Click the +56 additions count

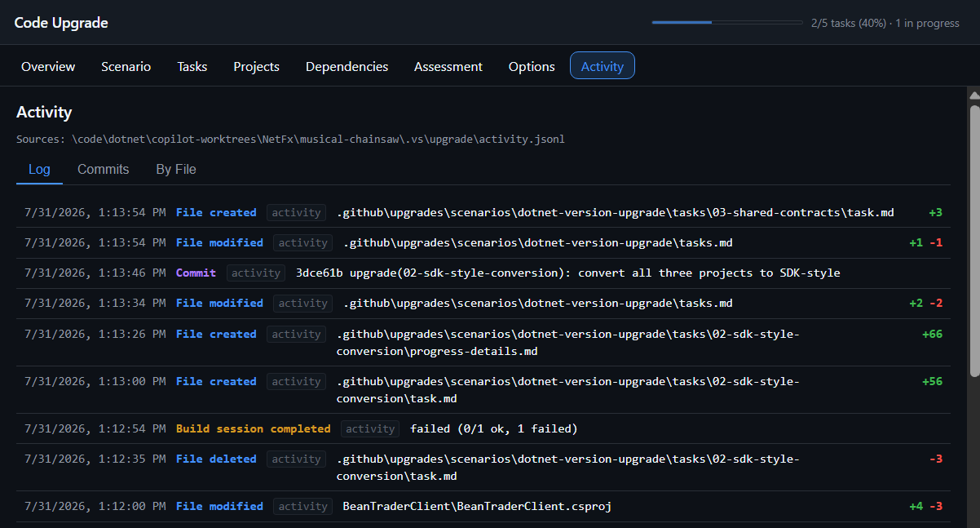click(x=932, y=381)
